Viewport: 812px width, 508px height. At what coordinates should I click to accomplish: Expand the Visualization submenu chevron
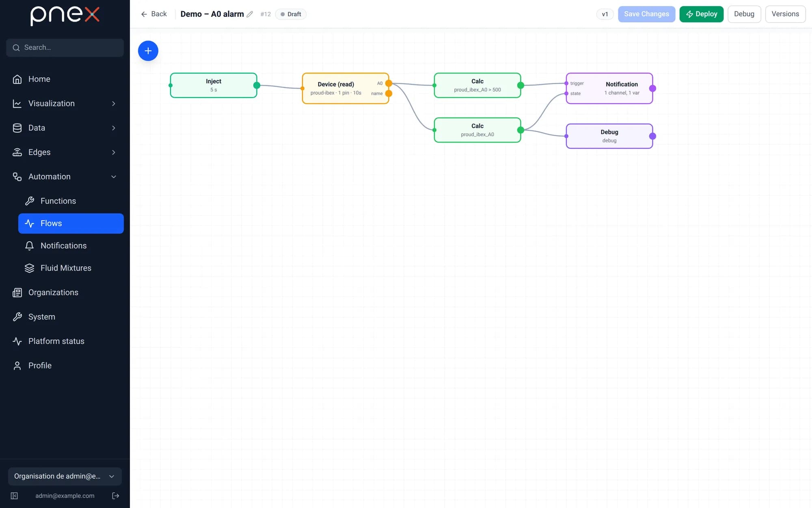coord(114,104)
